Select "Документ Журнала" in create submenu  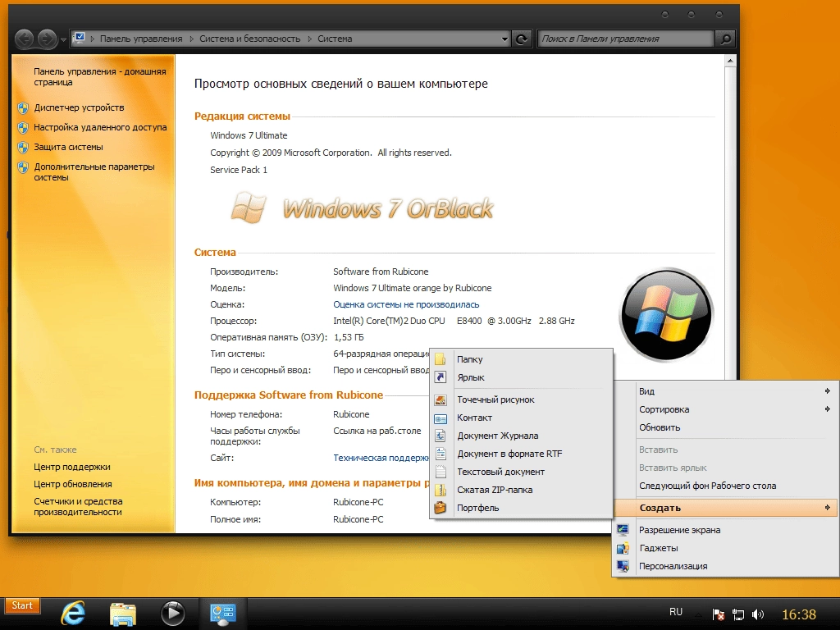(x=521, y=436)
